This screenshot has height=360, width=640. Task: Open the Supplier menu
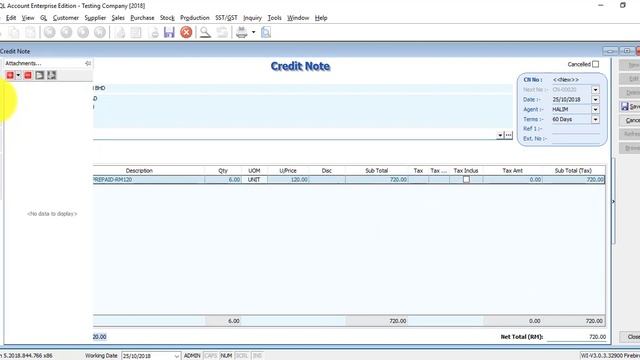[x=95, y=18]
